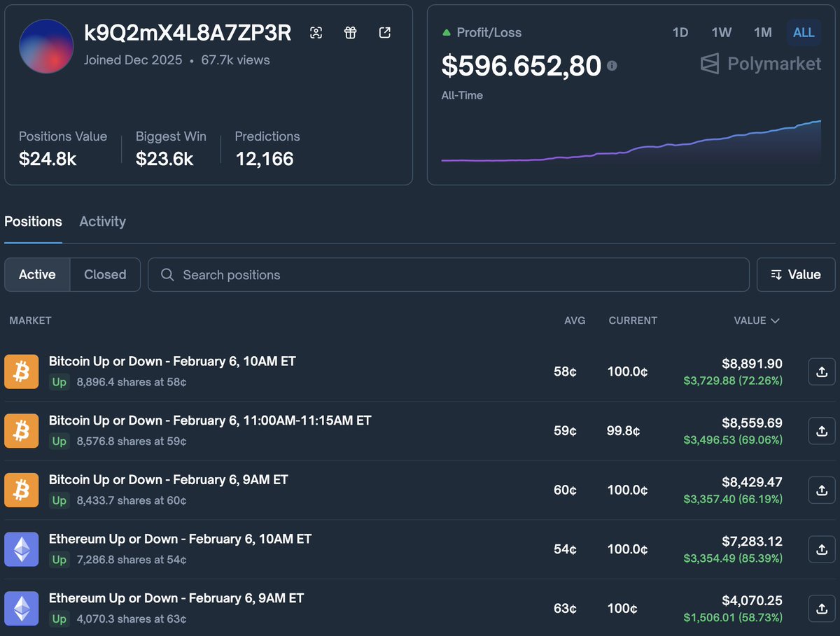This screenshot has height=636, width=840.
Task: Click the $596.652,80 profit amount
Action: (x=521, y=66)
